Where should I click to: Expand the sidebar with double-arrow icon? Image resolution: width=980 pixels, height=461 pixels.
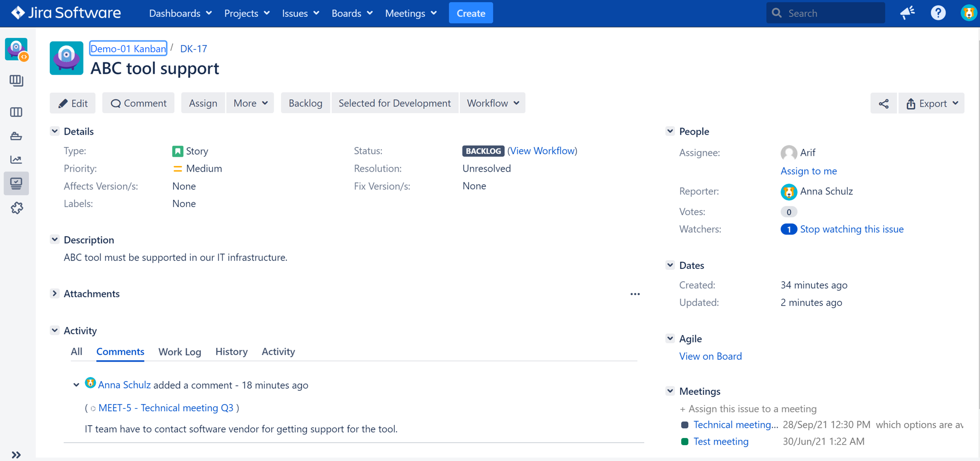tap(16, 454)
